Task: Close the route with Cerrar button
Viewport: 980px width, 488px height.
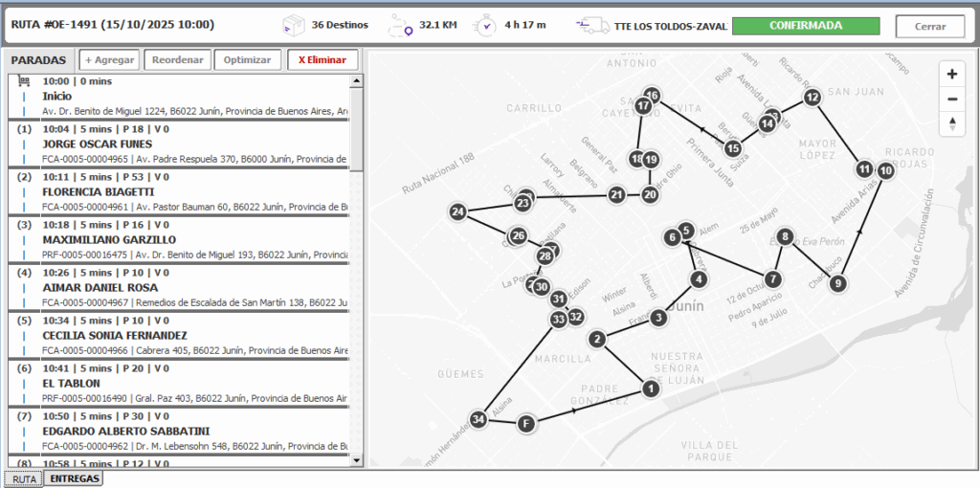Action: click(x=929, y=26)
